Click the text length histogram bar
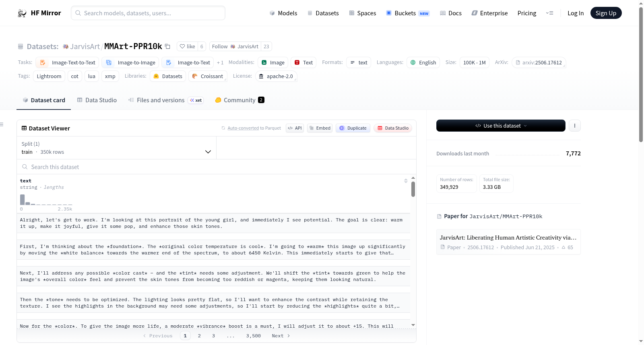The image size is (644, 345). tap(22, 200)
